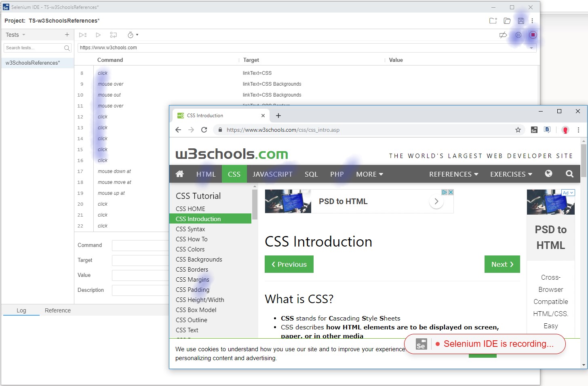
Task: Open SQL in the top navbar
Action: [311, 174]
